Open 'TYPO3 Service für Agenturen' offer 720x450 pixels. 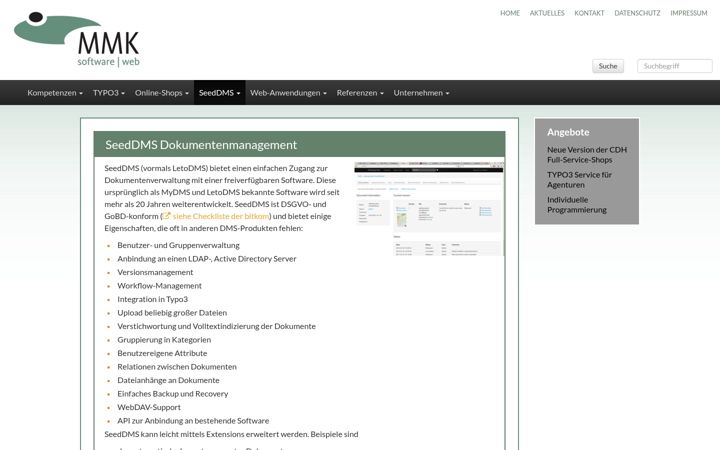click(579, 180)
